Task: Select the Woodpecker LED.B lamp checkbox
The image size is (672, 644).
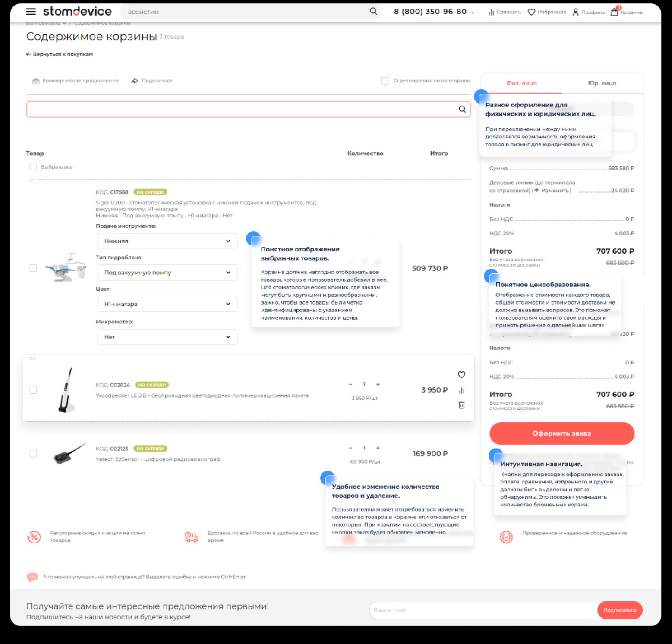Action: click(33, 390)
